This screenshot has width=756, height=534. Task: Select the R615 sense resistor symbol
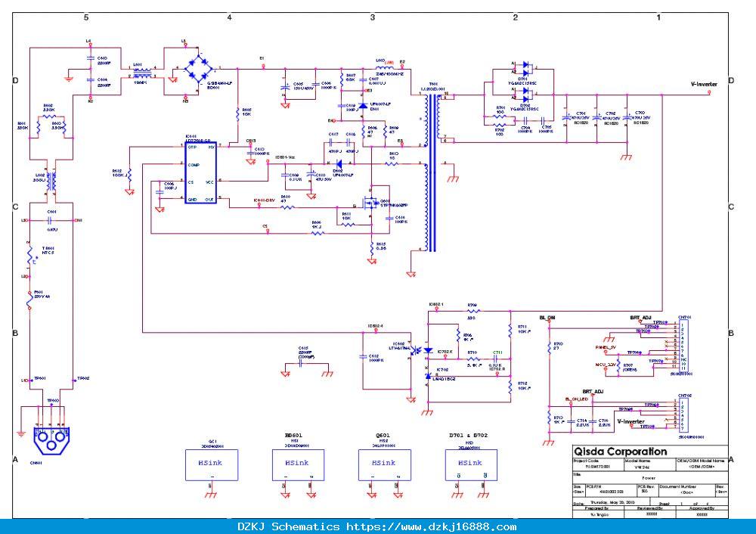[x=372, y=247]
